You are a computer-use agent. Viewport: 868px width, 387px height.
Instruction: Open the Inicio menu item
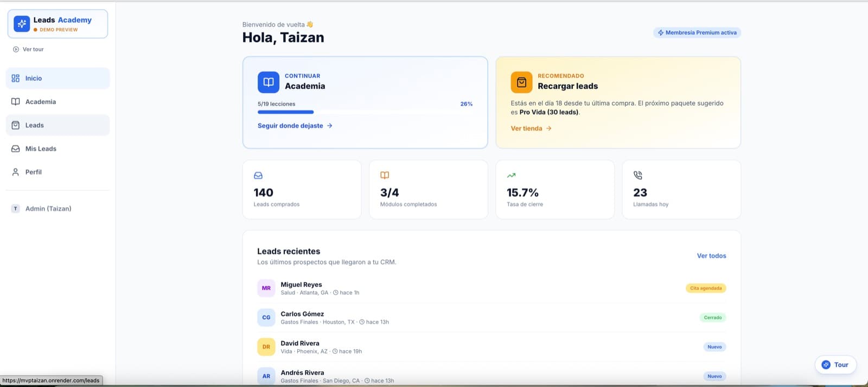58,79
